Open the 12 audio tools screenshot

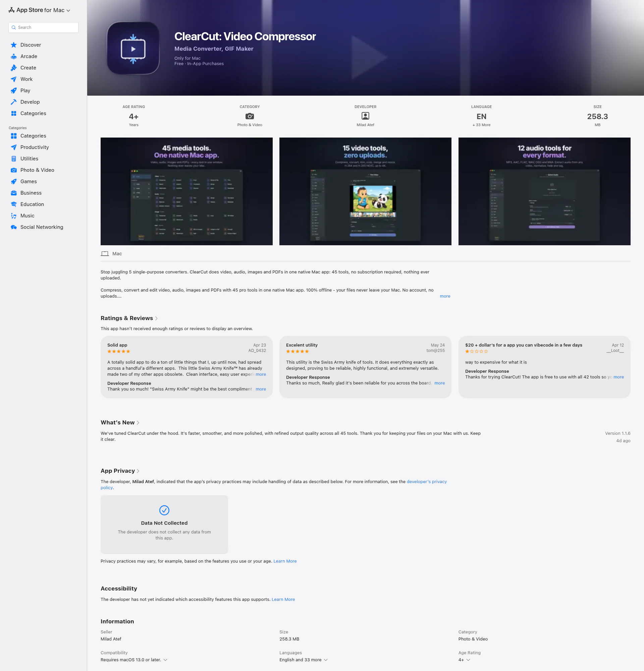pos(544,191)
